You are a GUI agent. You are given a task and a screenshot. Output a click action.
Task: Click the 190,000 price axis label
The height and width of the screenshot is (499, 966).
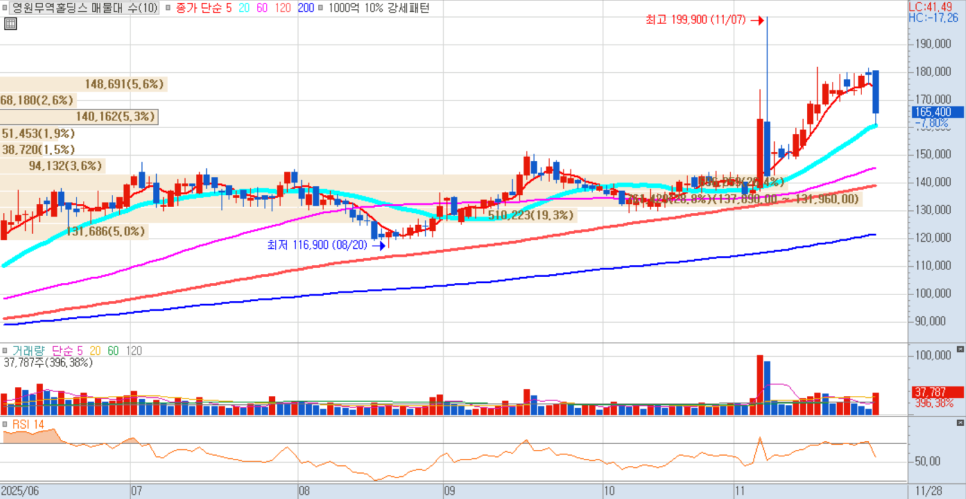(x=934, y=44)
